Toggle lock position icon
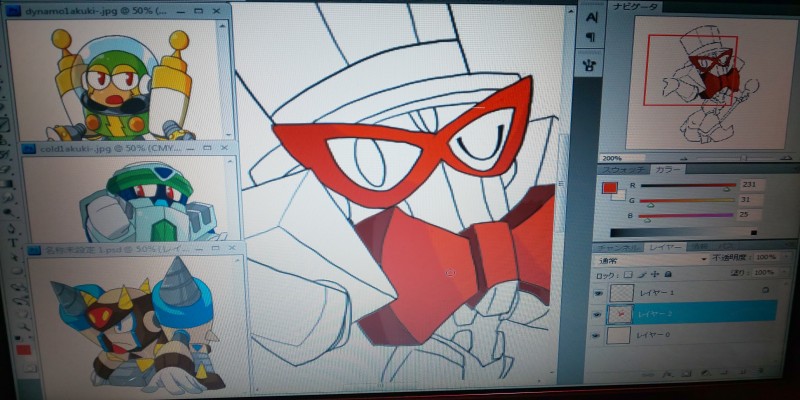Image resolution: width=800 pixels, height=400 pixels. point(655,274)
